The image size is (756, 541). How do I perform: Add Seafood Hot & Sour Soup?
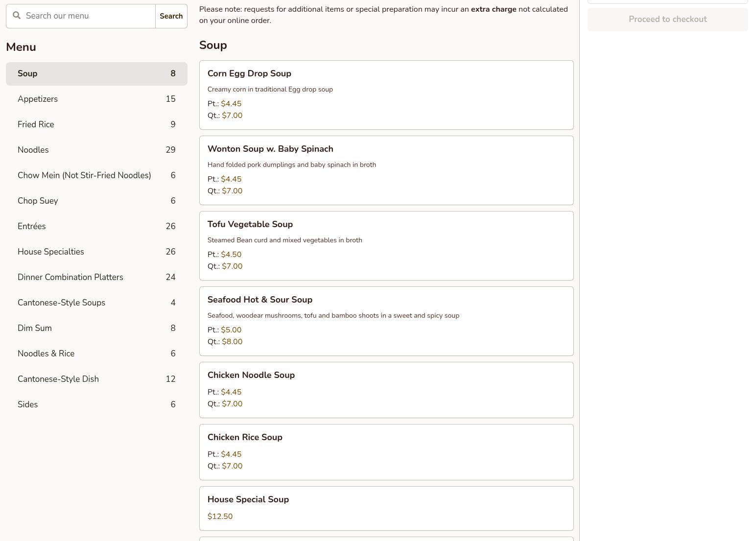386,321
